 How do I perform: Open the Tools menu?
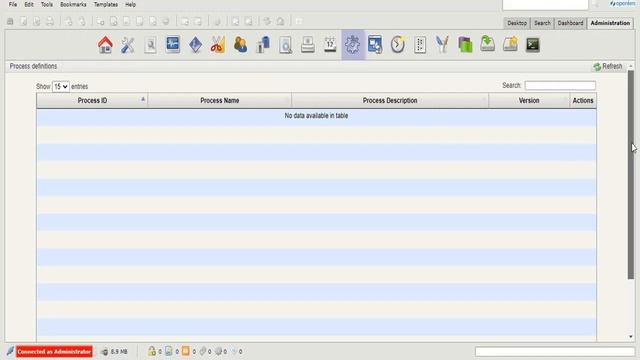[47, 4]
